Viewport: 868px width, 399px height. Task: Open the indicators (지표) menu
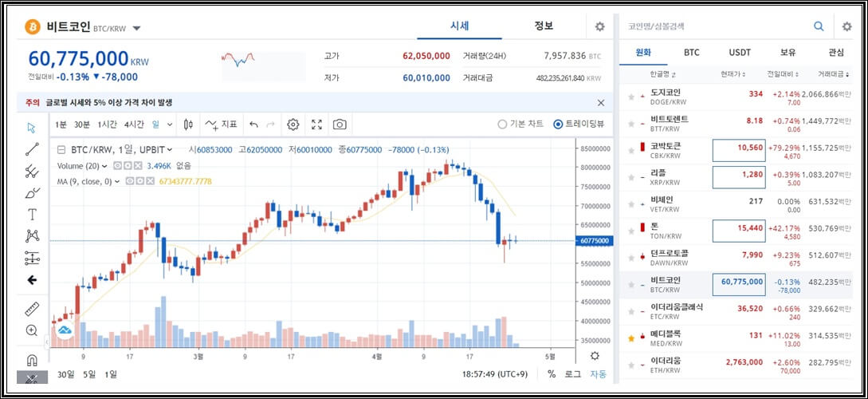coord(220,124)
